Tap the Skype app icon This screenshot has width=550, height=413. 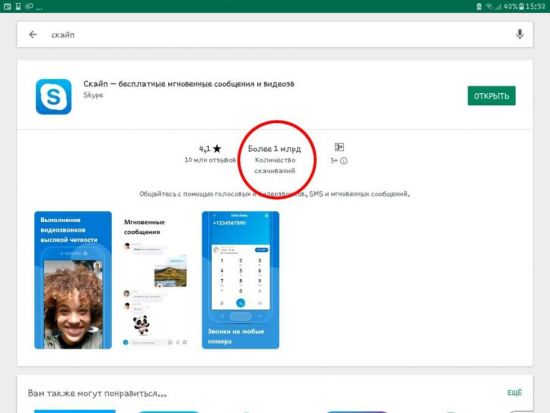pyautogui.click(x=54, y=96)
